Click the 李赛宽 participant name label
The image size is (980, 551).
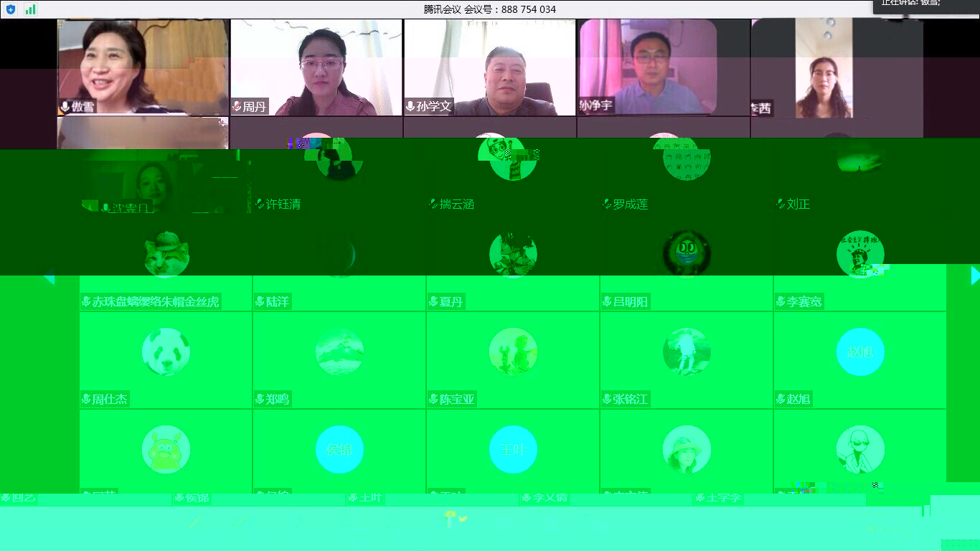coord(804,302)
